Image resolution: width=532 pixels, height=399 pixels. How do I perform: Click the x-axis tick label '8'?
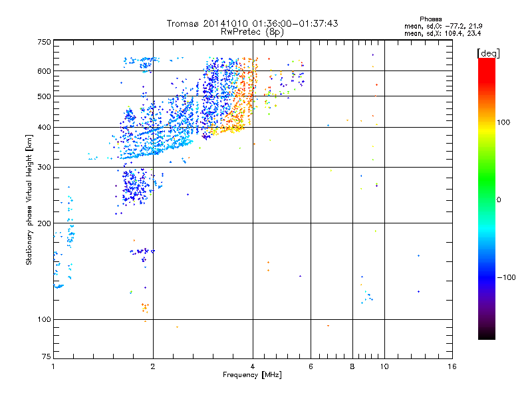352,366
